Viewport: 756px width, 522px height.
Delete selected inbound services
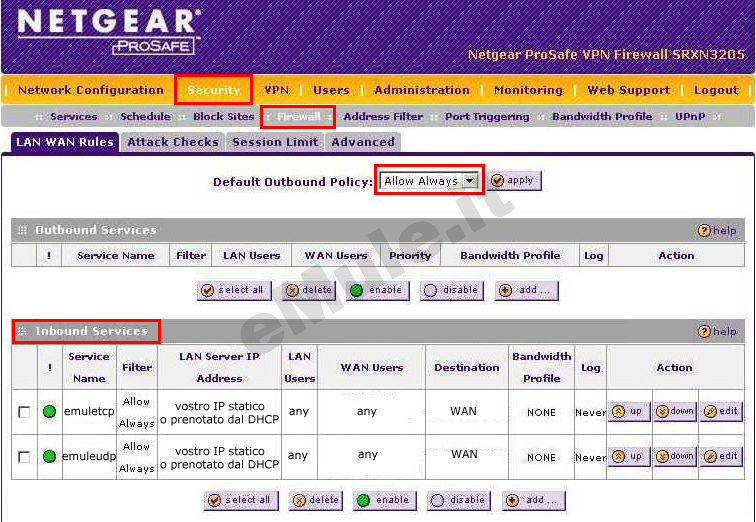tap(316, 500)
